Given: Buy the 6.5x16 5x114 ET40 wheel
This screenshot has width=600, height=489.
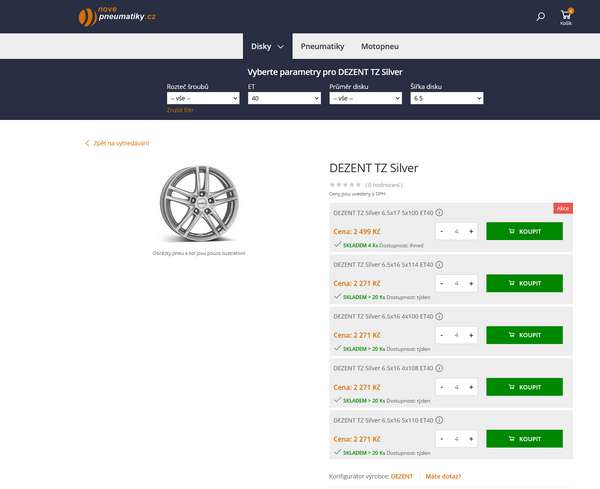Looking at the screenshot, I should 524,284.
